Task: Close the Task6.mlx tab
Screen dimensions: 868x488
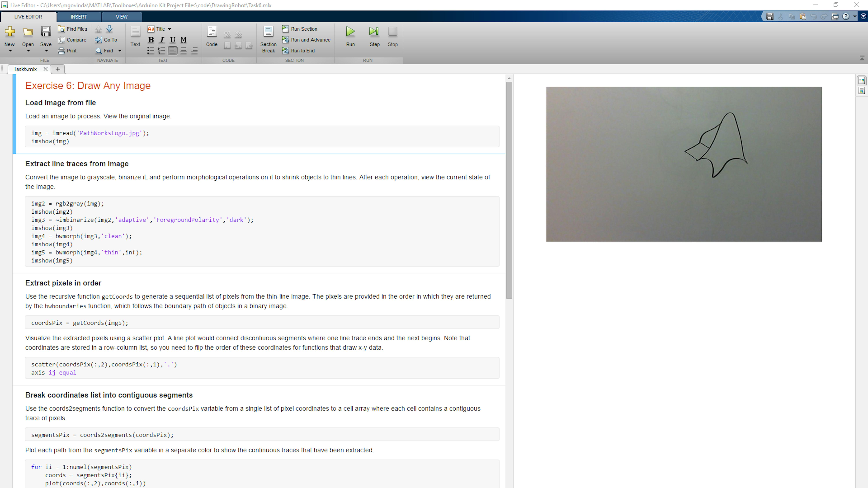Action: tap(45, 69)
